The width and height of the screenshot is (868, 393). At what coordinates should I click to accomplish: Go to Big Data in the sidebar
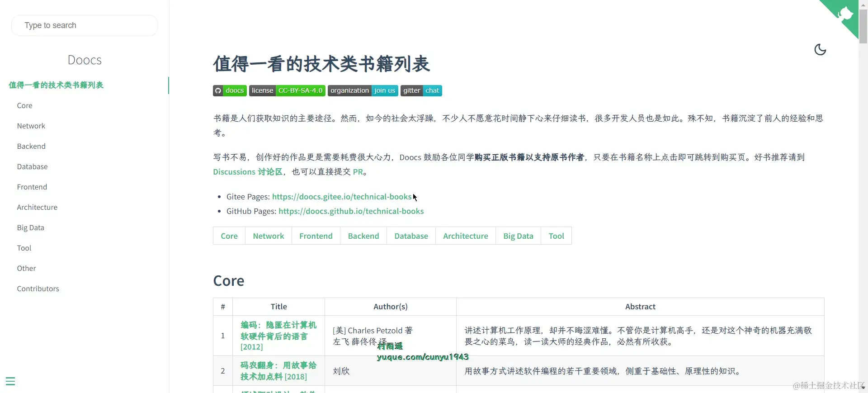pyautogui.click(x=30, y=227)
